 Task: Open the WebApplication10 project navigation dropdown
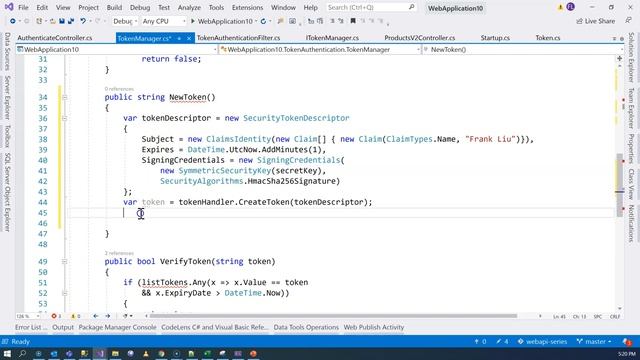tap(117, 49)
